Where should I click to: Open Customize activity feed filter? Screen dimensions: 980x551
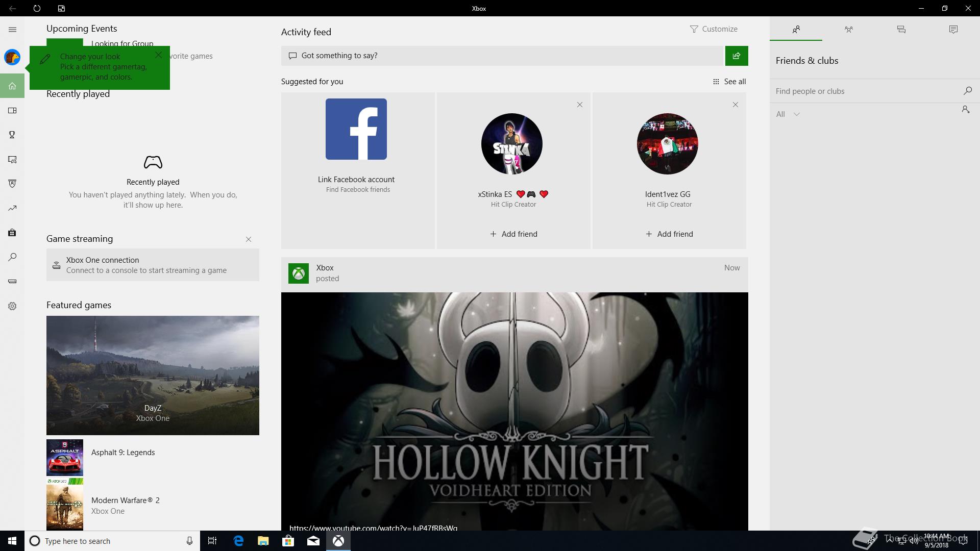[714, 29]
